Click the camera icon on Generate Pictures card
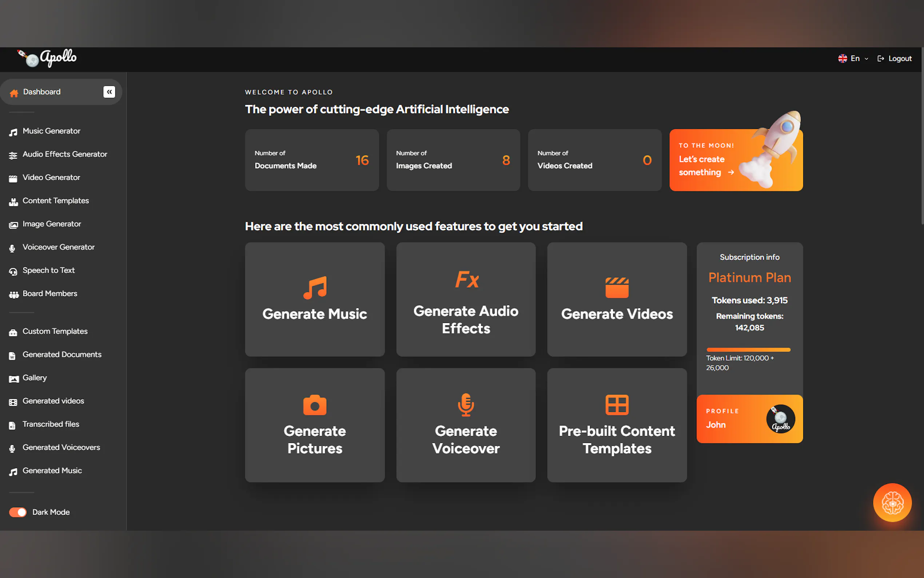The height and width of the screenshot is (578, 924). click(315, 405)
